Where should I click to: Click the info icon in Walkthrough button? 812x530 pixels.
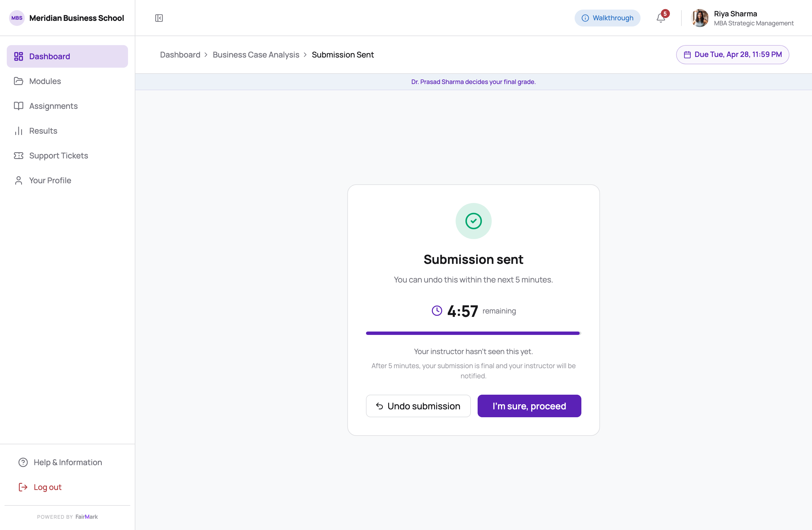pyautogui.click(x=585, y=18)
